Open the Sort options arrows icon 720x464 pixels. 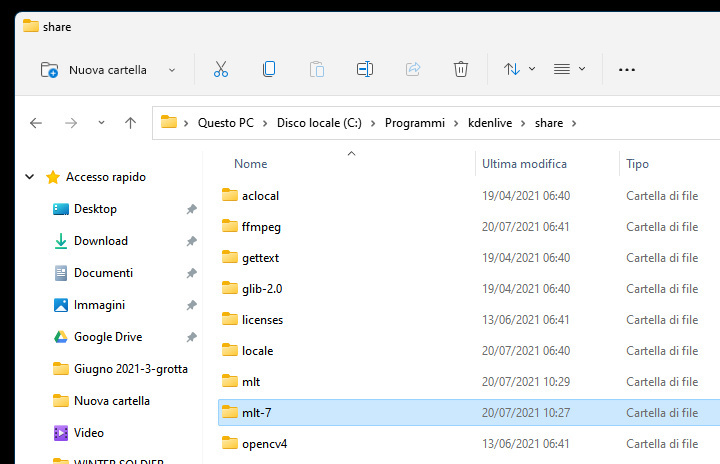point(512,69)
